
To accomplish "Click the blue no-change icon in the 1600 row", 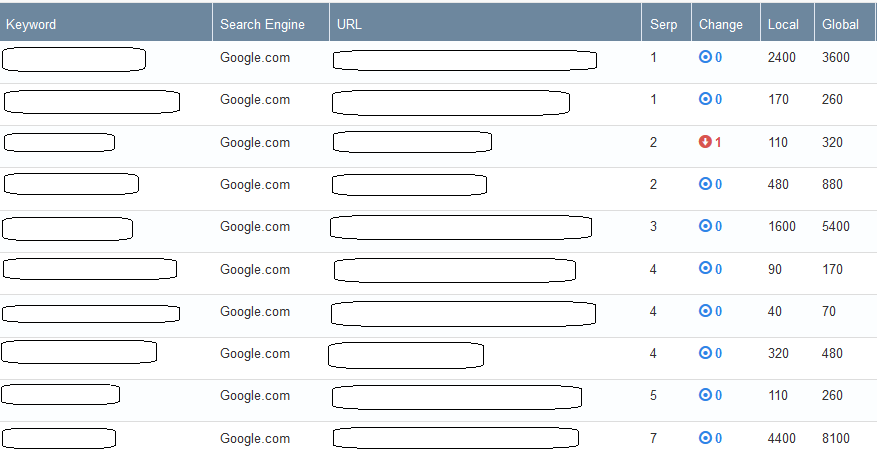I will pos(705,226).
